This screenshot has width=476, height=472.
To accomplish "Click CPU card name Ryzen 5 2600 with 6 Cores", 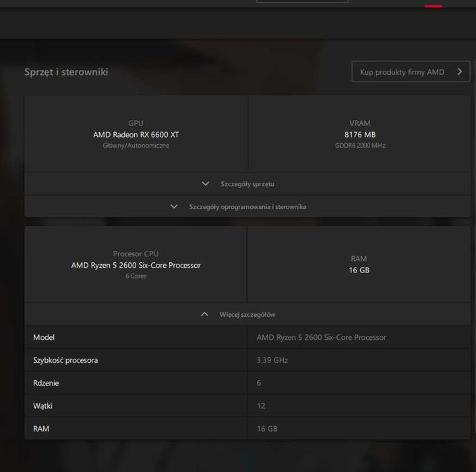I will (136, 265).
